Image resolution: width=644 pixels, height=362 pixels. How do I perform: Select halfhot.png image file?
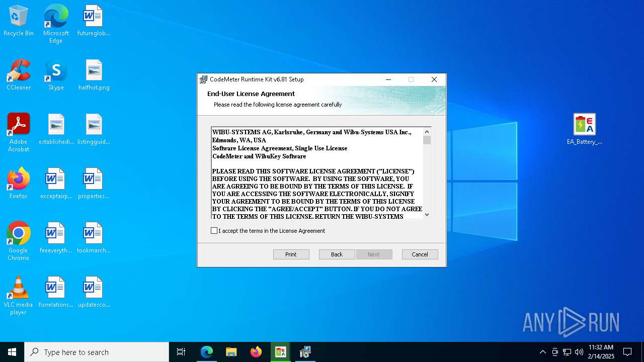94,75
